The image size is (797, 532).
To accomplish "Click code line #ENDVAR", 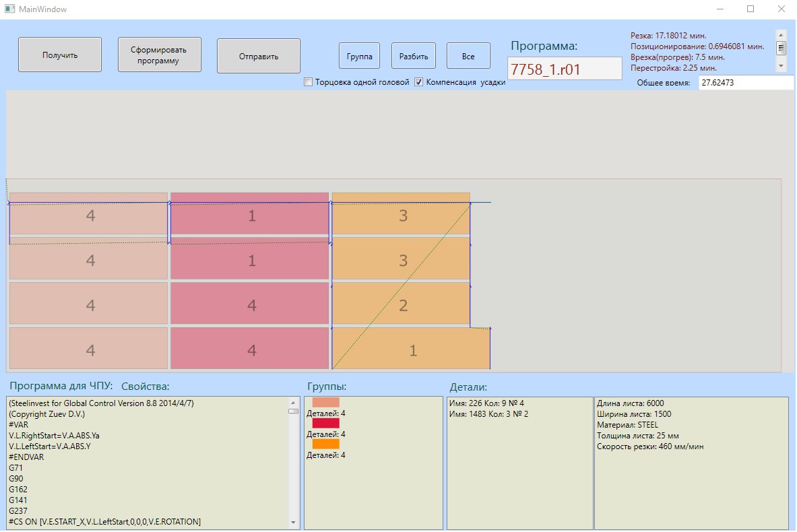I will [x=26, y=457].
